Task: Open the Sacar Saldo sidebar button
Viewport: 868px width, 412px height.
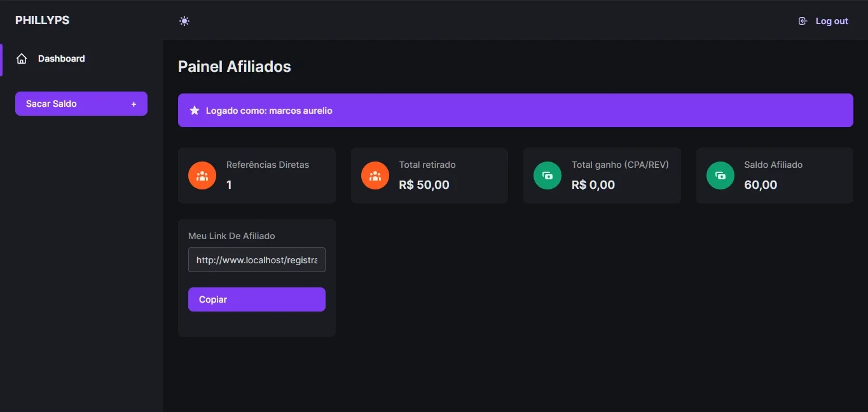Action: (81, 104)
